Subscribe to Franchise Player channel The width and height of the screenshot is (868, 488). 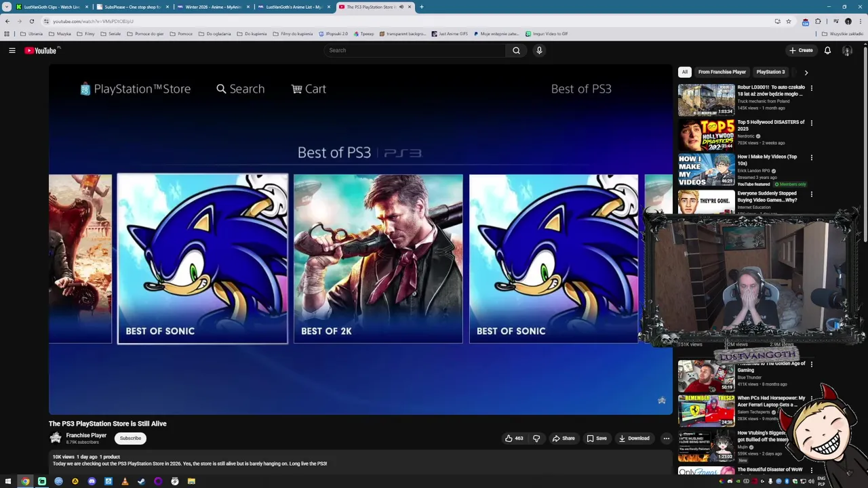130,438
